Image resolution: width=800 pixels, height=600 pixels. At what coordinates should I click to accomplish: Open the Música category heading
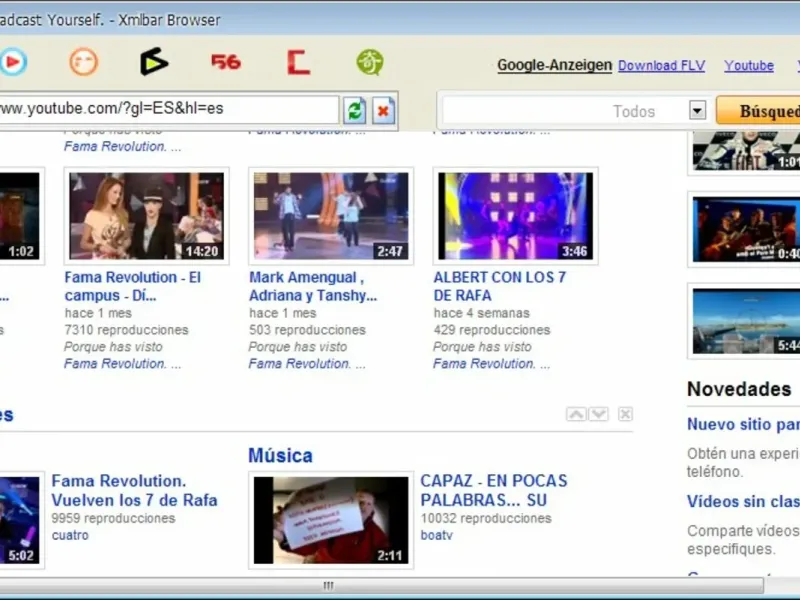click(280, 455)
